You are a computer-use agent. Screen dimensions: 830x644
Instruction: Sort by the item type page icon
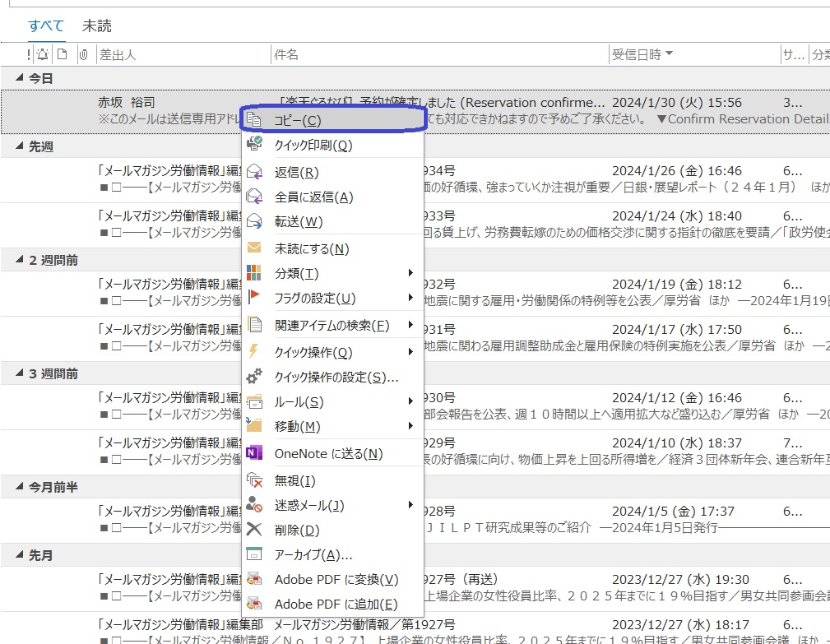coord(63,54)
